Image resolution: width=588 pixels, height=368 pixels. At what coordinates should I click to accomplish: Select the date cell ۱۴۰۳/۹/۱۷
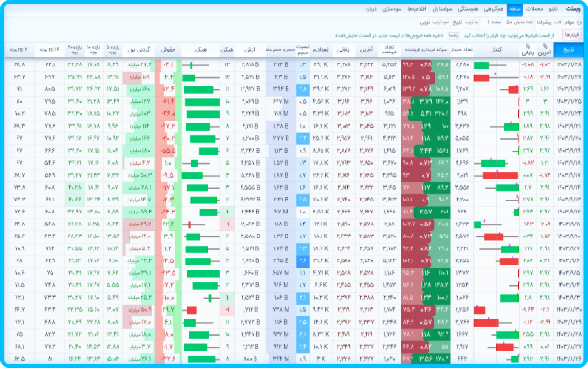coord(569,175)
